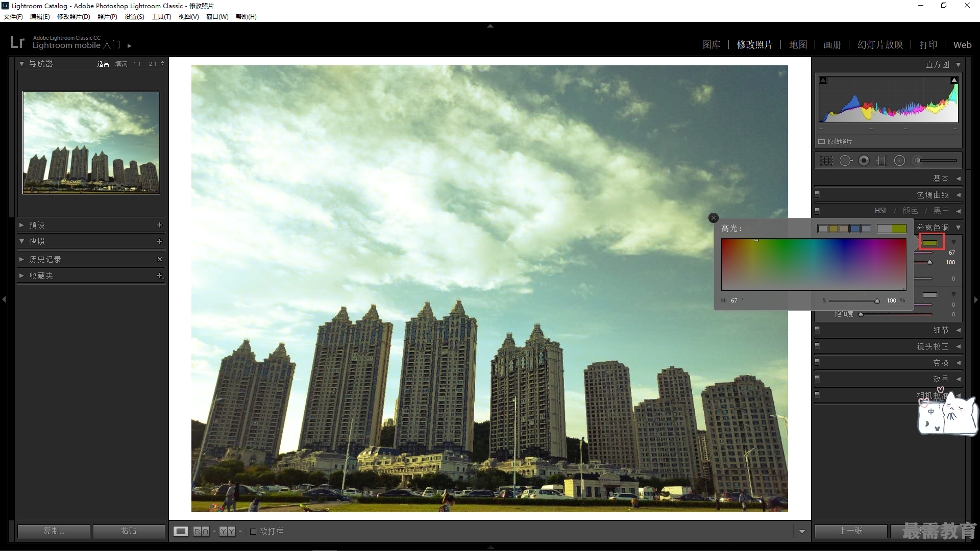Expand the Collections panel
The image size is (980, 551).
[x=21, y=275]
